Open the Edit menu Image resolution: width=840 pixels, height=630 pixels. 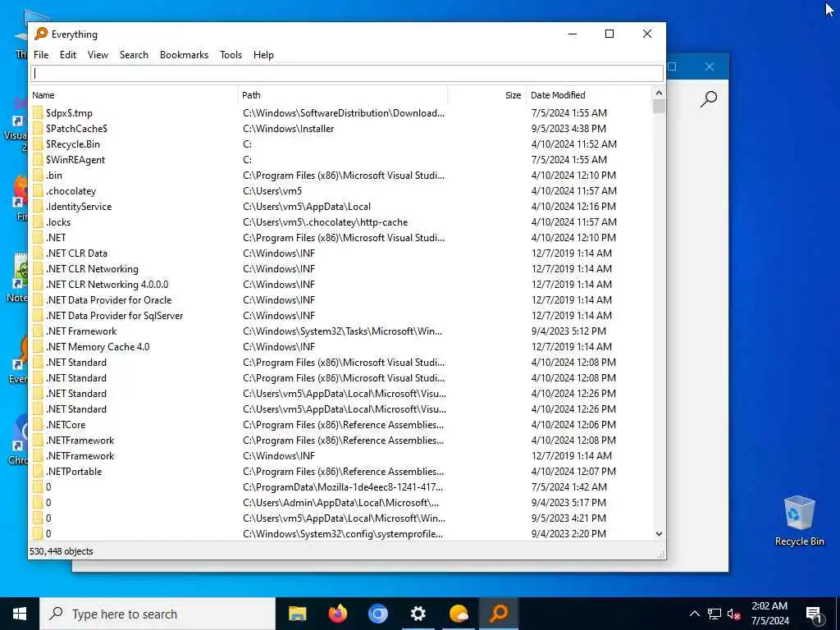click(x=67, y=55)
